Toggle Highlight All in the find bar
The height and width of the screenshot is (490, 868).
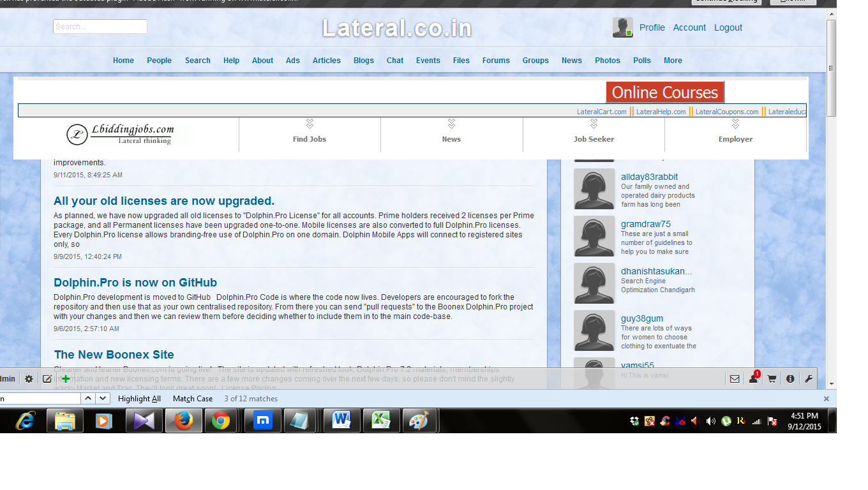(x=139, y=399)
